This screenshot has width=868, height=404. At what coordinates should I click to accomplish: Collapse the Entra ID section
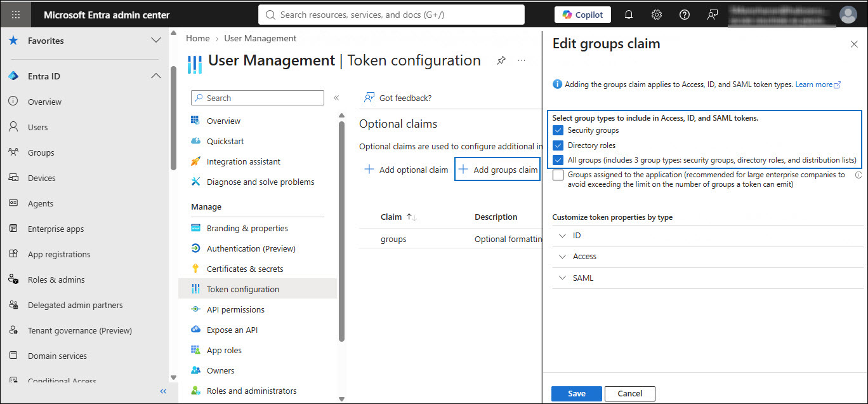pos(155,76)
